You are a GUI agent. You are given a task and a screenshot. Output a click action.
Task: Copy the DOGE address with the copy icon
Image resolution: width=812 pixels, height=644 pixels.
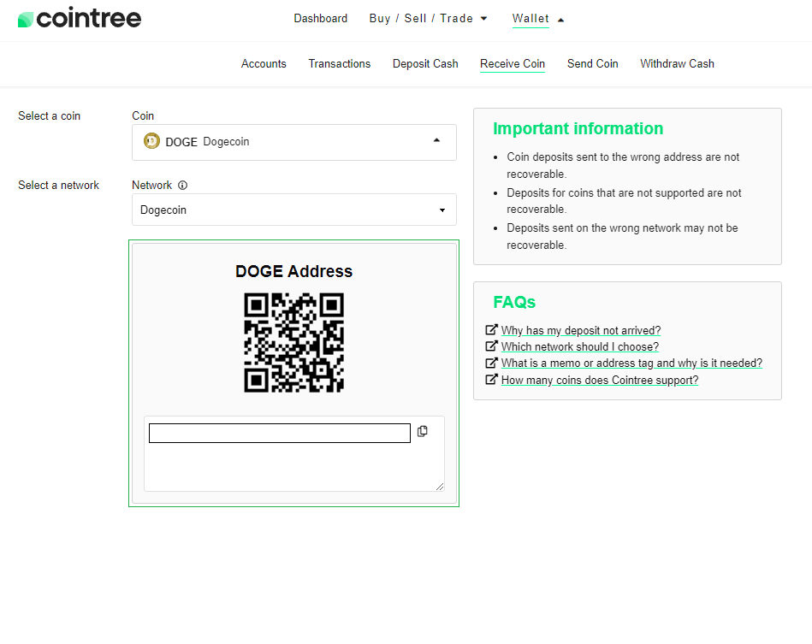[423, 431]
